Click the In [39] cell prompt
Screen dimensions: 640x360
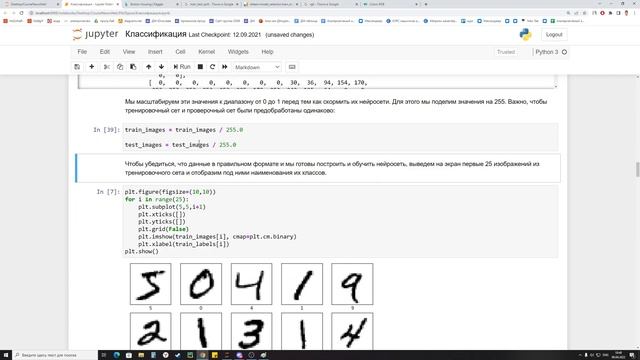pos(107,130)
